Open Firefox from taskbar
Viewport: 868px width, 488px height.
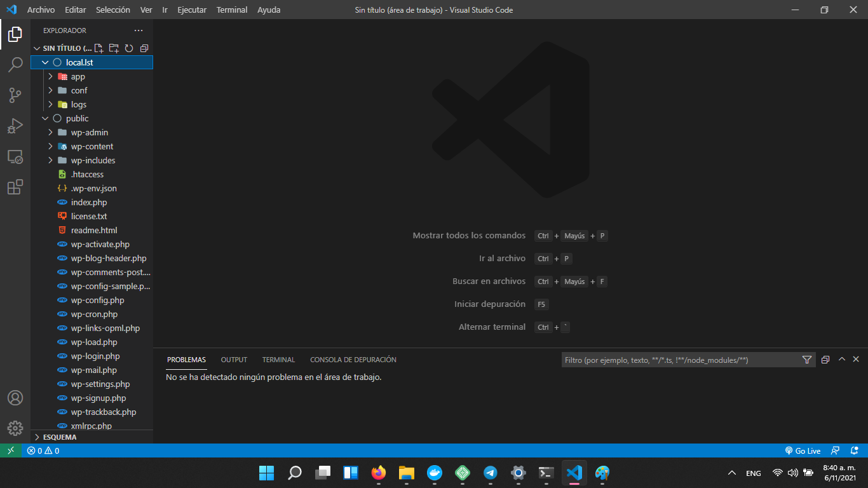379,473
